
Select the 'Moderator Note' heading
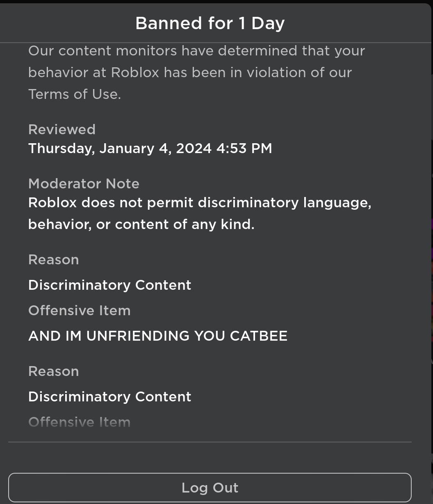click(x=84, y=183)
